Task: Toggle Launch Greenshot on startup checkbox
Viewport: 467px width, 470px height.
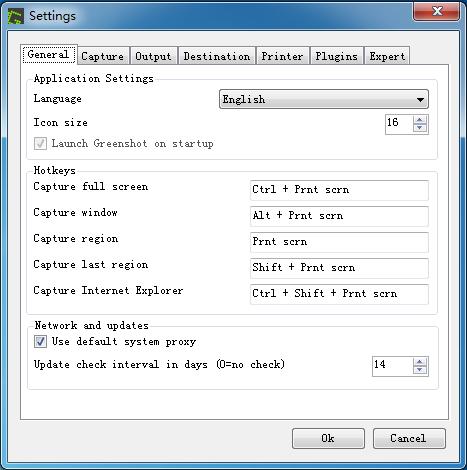Action: 40,144
